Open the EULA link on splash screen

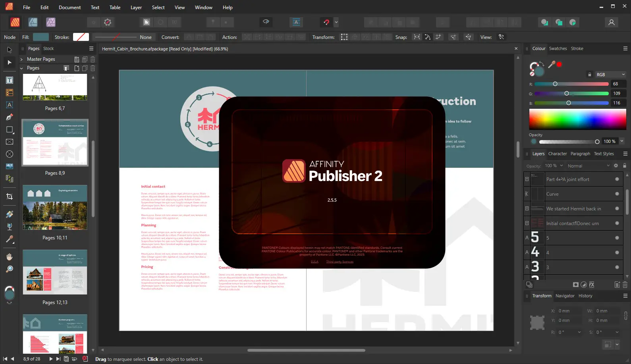315,262
